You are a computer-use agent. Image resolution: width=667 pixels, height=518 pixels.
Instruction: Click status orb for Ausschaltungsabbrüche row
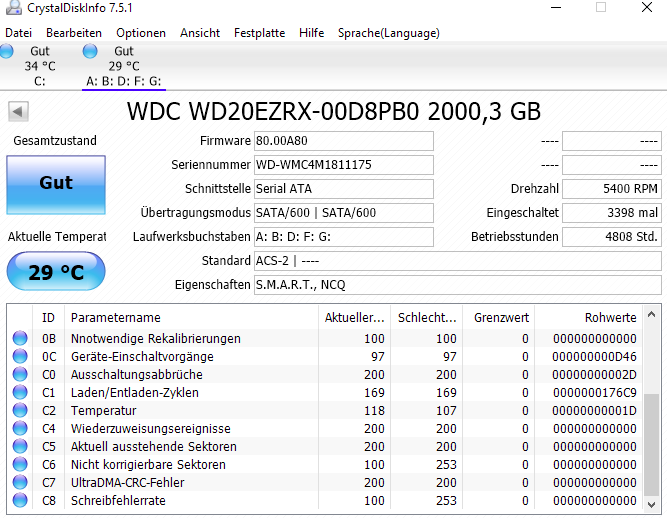20,374
